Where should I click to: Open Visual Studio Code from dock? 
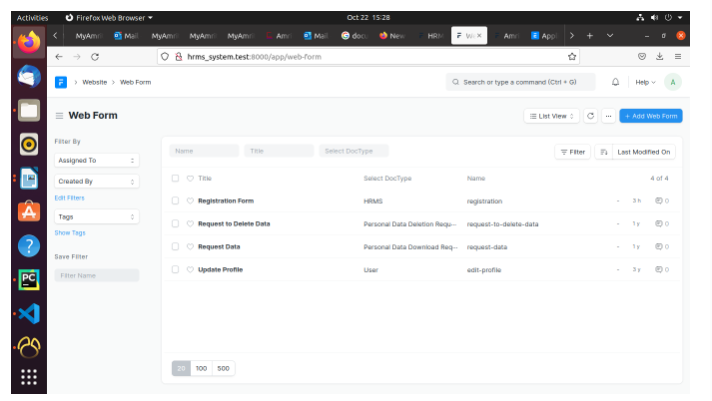click(28, 313)
